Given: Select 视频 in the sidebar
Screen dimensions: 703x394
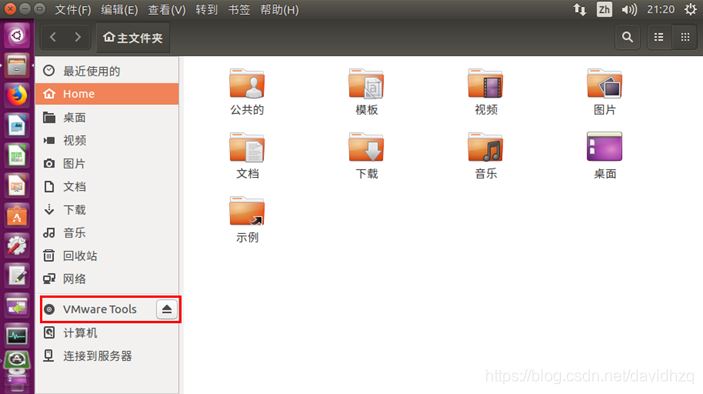Looking at the screenshot, I should (x=107, y=140).
